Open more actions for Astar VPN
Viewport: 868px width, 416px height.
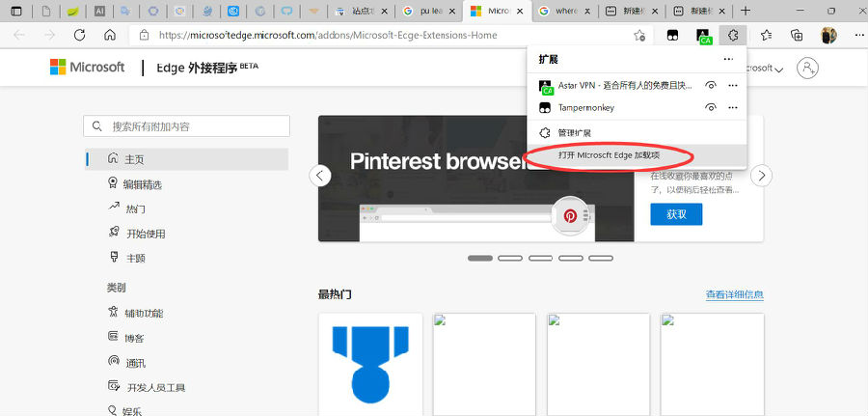click(733, 85)
